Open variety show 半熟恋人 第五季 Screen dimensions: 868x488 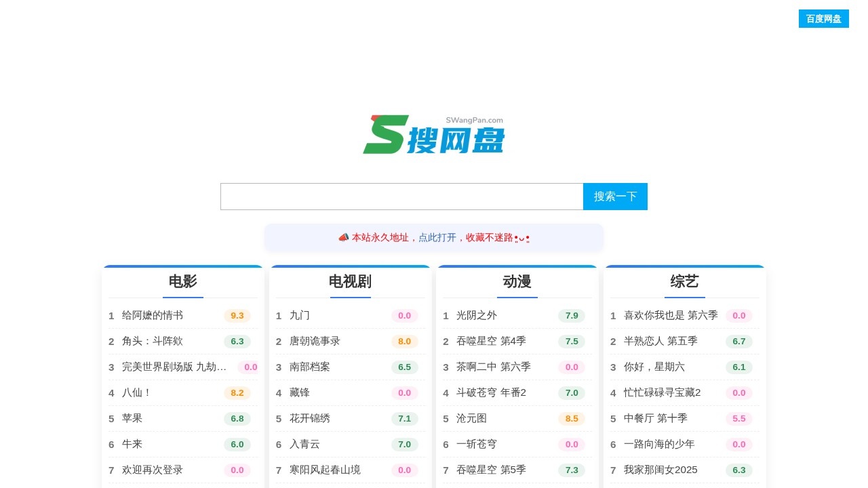tap(660, 341)
